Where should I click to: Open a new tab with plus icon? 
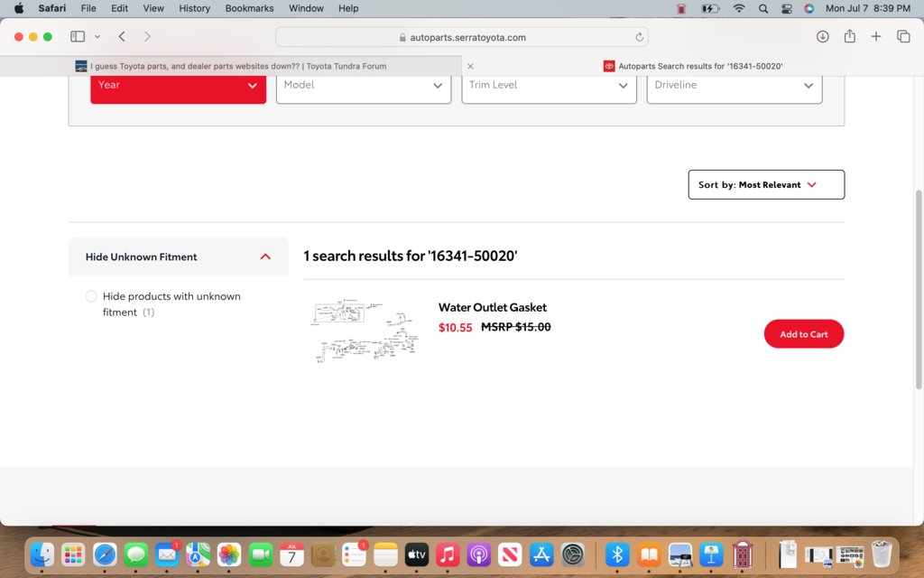pos(876,36)
